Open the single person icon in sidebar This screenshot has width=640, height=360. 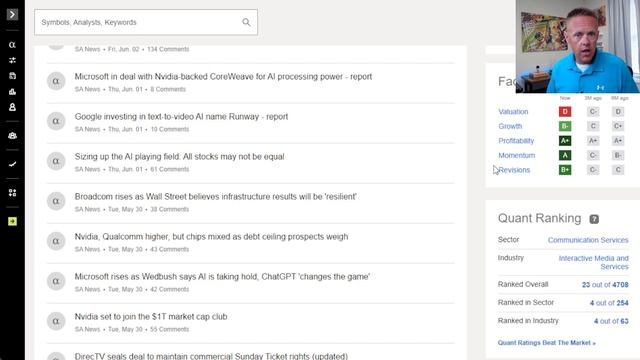coord(12,107)
